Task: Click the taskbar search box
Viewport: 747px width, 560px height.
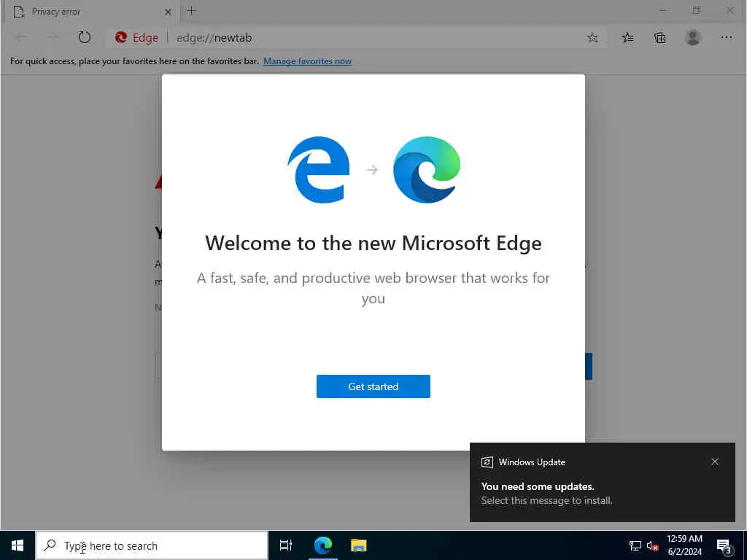Action: tap(152, 545)
